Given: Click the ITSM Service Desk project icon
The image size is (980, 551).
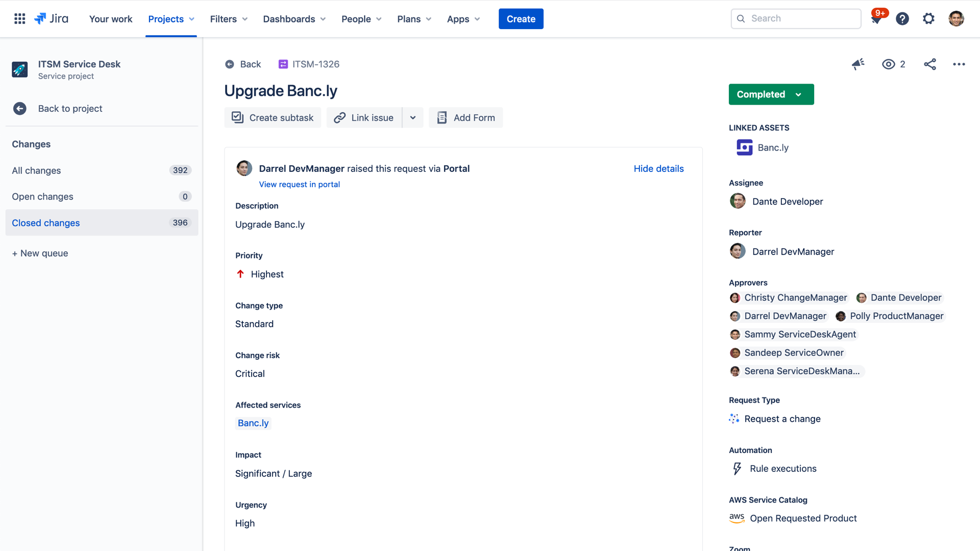Looking at the screenshot, I should click(x=20, y=69).
